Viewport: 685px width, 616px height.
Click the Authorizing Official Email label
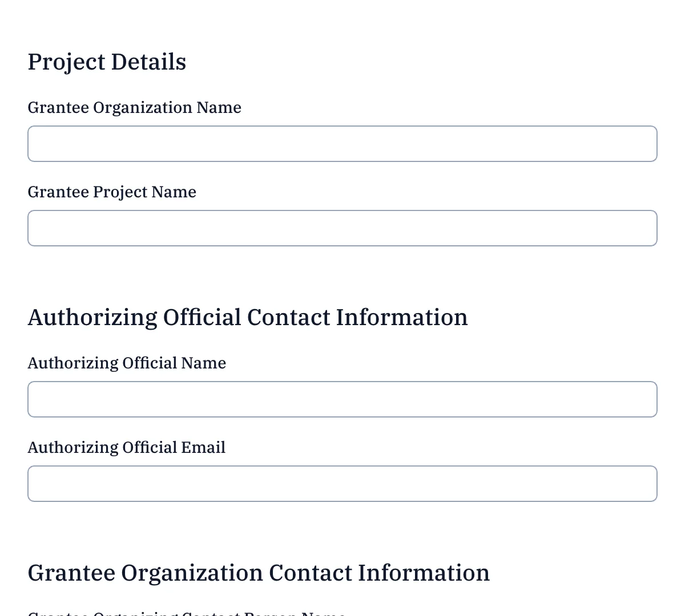click(126, 447)
